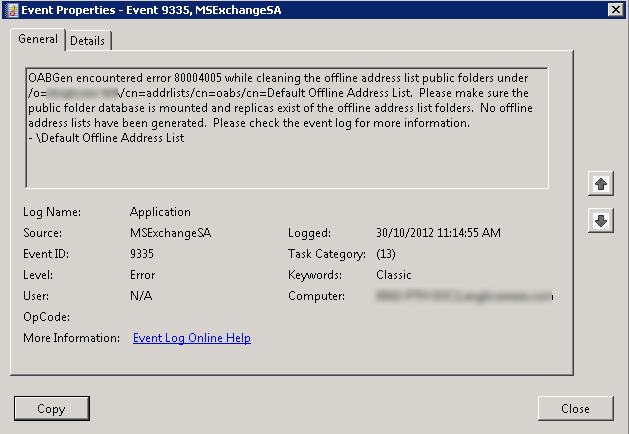This screenshot has height=434, width=629.
Task: Select the Source value MSExchangeSA
Action: (170, 233)
